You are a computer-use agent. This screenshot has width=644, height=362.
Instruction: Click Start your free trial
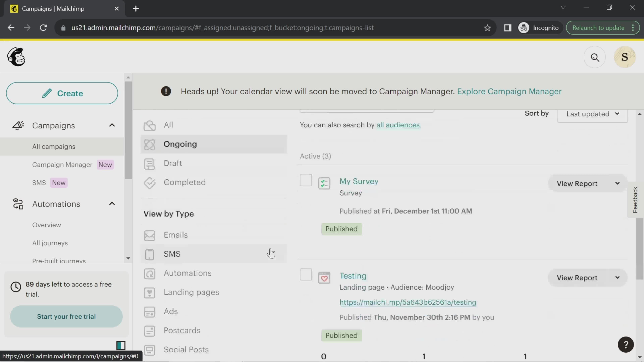[x=66, y=316]
